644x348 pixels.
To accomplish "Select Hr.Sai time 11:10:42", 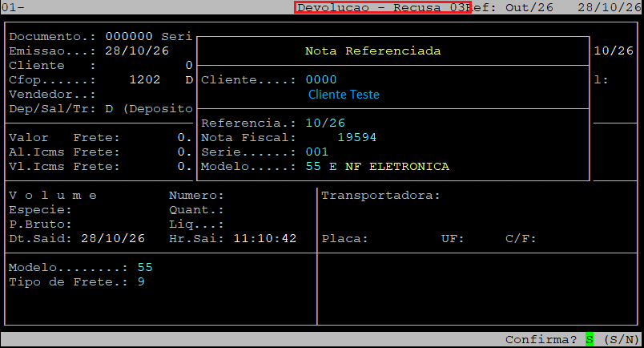I will [265, 239].
